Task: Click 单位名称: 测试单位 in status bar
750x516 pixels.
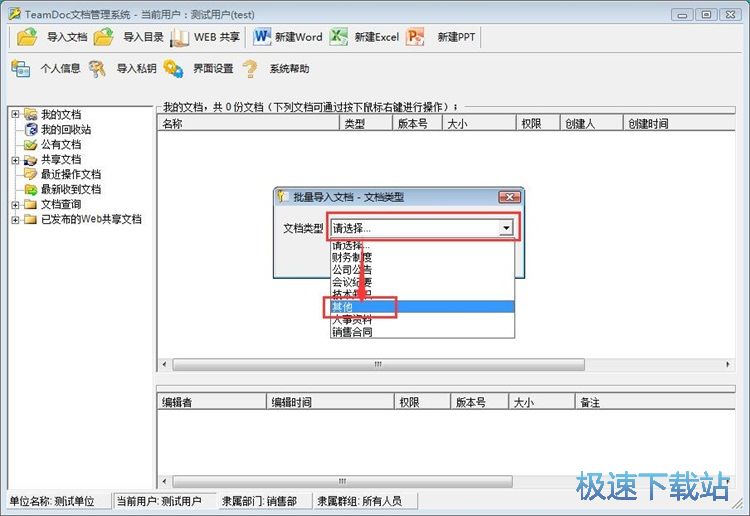Action: (x=52, y=501)
